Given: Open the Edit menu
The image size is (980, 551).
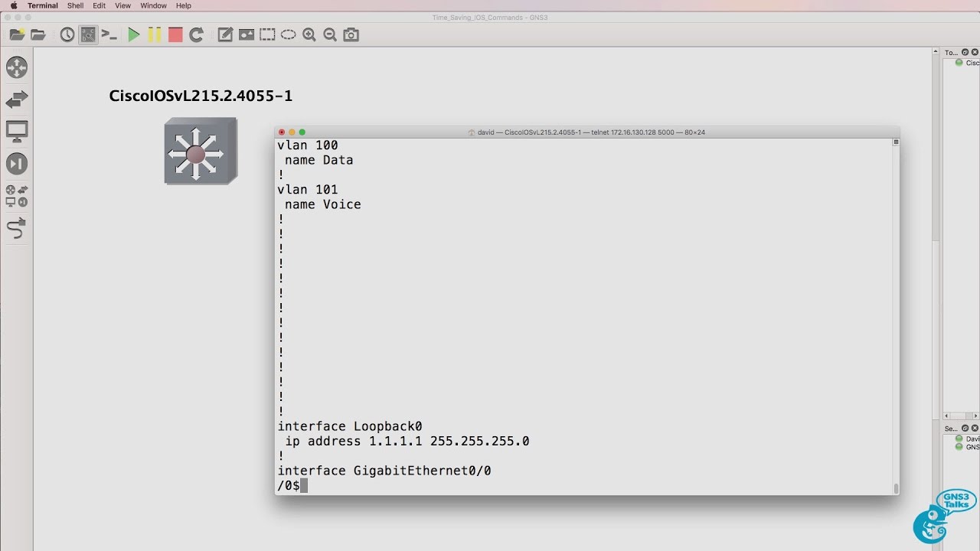Looking at the screenshot, I should pyautogui.click(x=100, y=5).
